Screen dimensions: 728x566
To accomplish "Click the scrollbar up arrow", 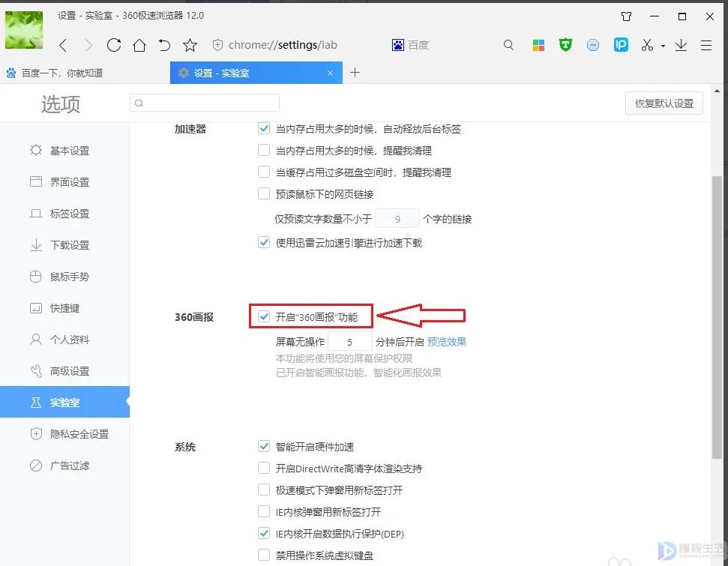I will click(717, 91).
